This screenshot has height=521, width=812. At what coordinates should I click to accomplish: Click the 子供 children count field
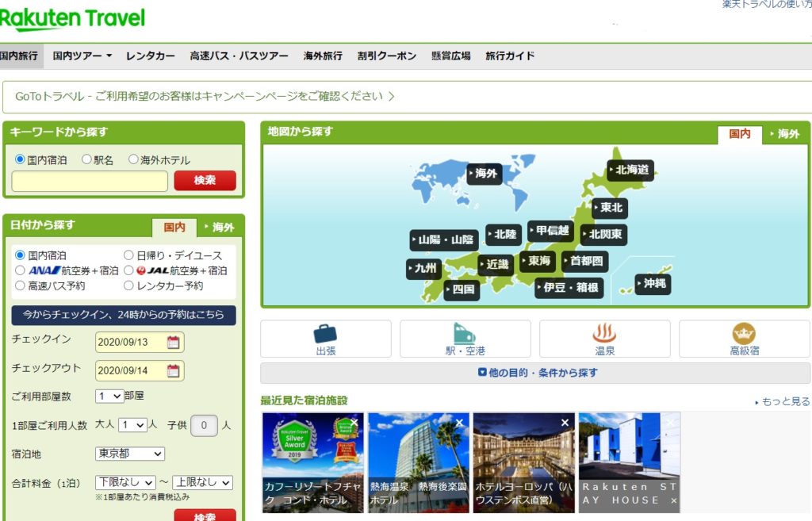pyautogui.click(x=204, y=426)
